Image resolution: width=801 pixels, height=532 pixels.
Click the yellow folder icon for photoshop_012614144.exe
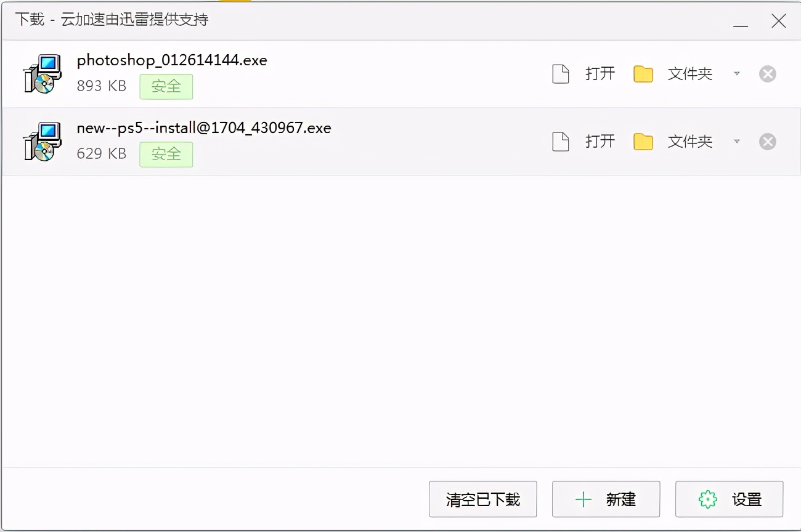643,73
